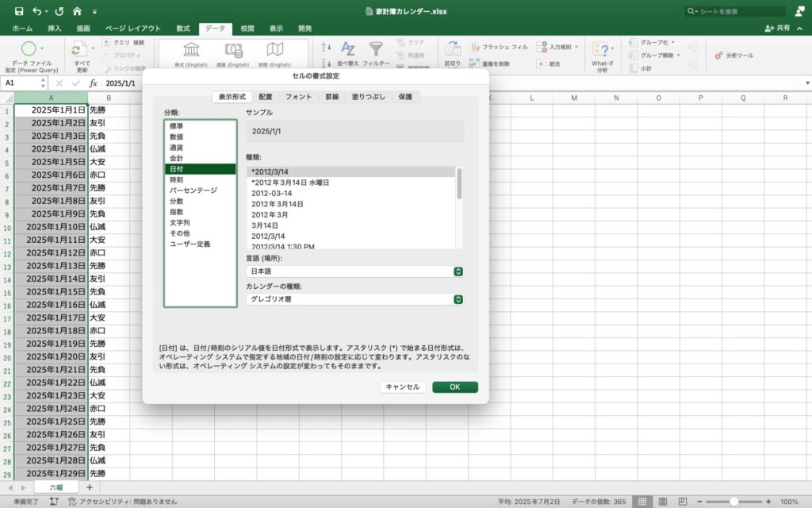
Task: Open the data file Power Query icon
Action: 29,48
